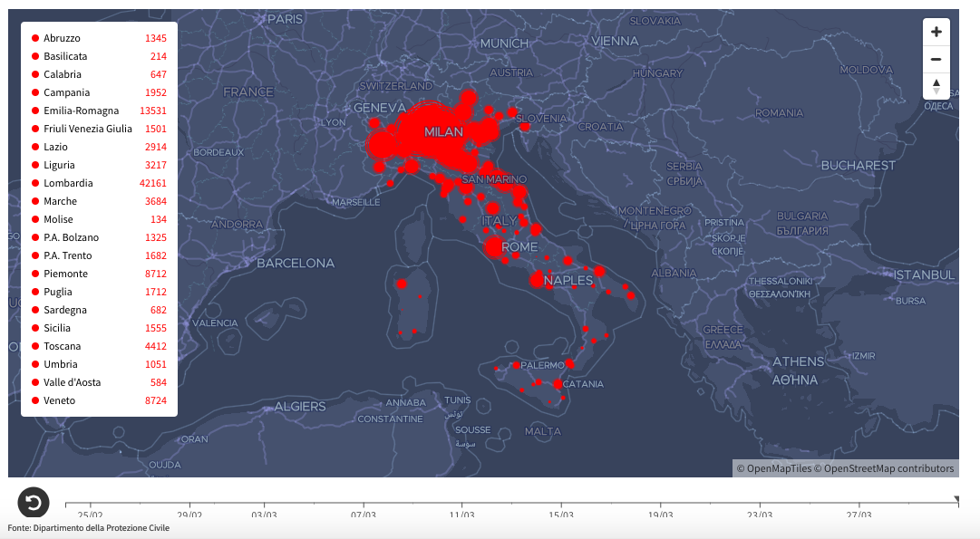The width and height of the screenshot is (980, 539).
Task: Select Puglia in the region legend
Action: 99,292
